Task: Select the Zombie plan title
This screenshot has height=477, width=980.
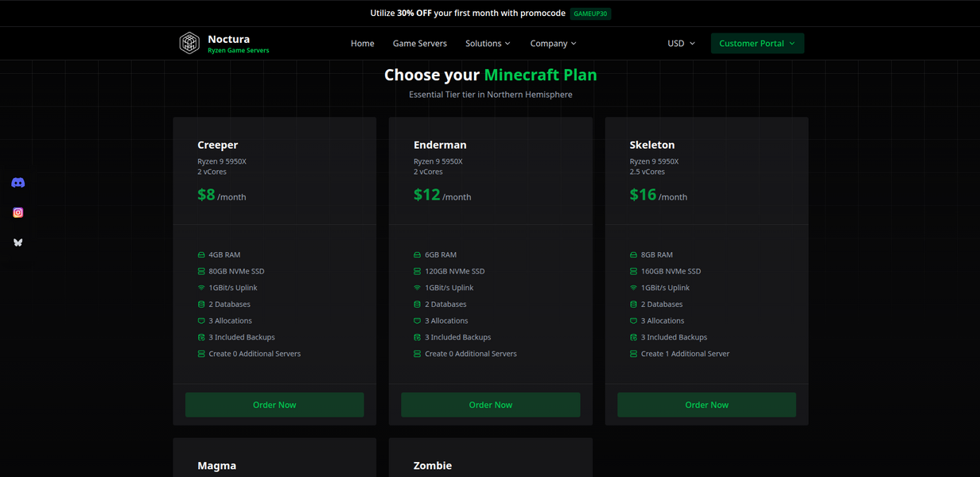Action: (433, 466)
